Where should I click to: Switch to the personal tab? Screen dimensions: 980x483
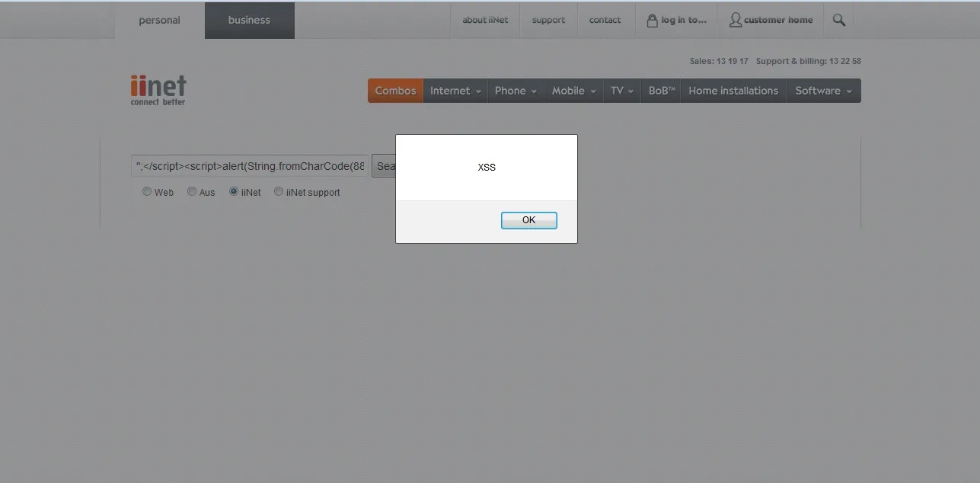(x=159, y=21)
